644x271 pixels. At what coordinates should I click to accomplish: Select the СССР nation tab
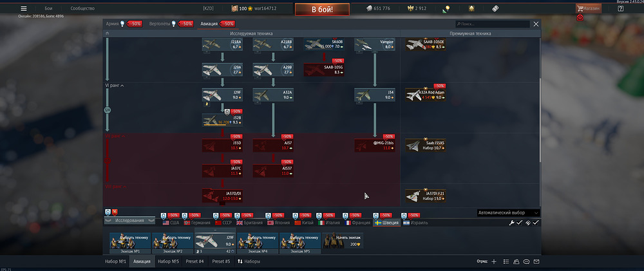pos(222,223)
